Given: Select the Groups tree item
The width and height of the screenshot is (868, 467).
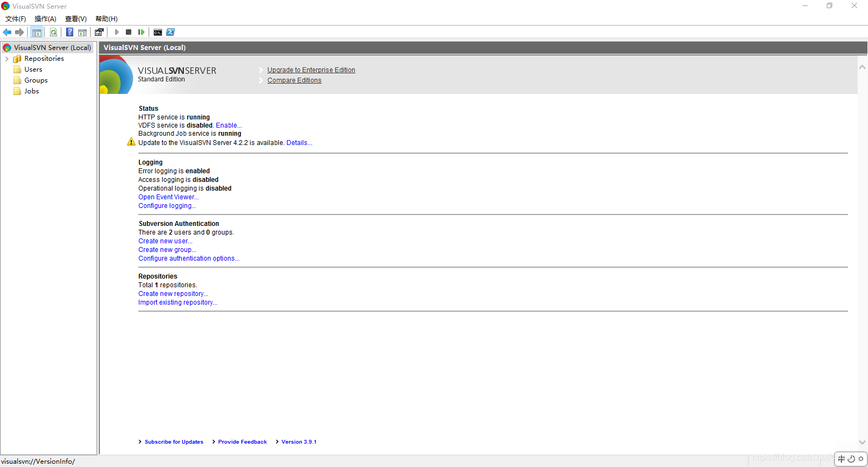Looking at the screenshot, I should (x=36, y=80).
